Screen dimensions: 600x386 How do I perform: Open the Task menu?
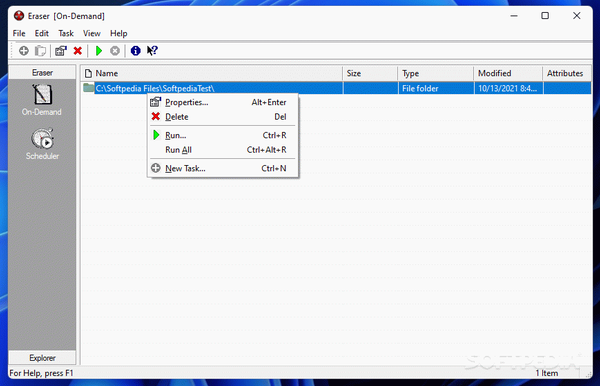(x=65, y=33)
